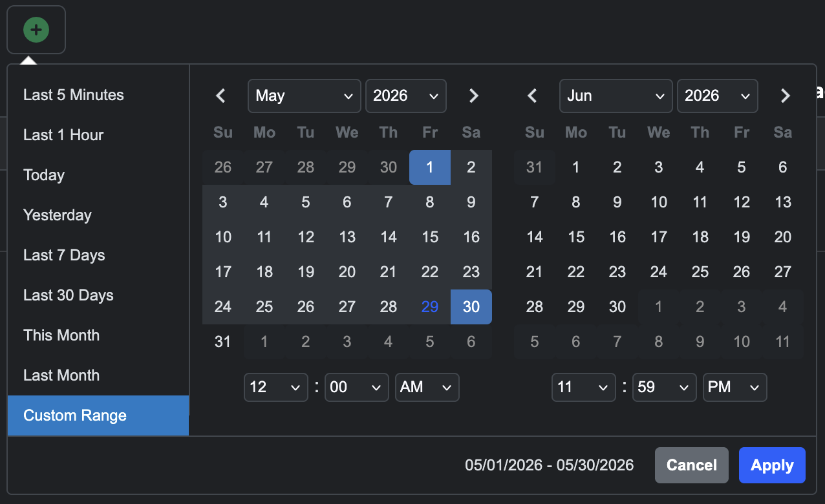Open the left calendar 2026 year dropdown
825x504 pixels.
406,96
